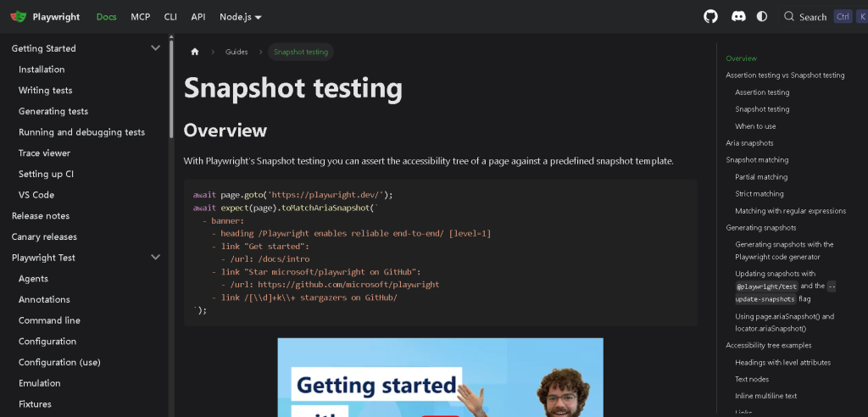Click the Playwright Test section label
868x417 pixels.
click(43, 258)
